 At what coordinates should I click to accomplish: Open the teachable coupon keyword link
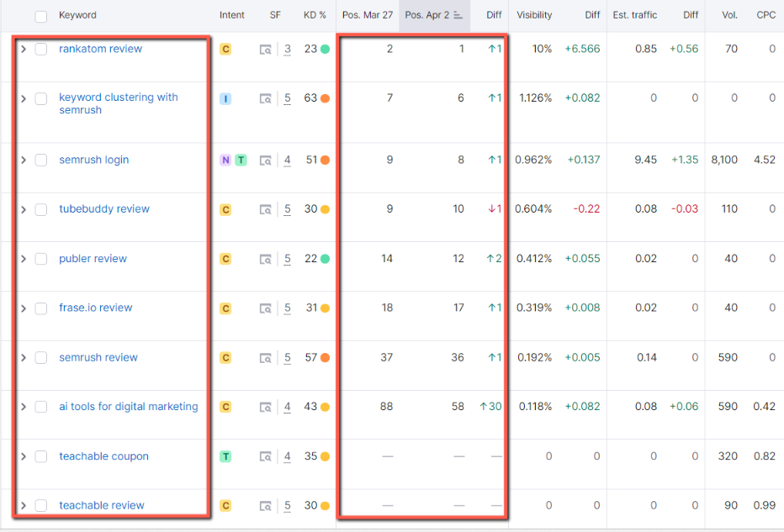tap(103, 456)
